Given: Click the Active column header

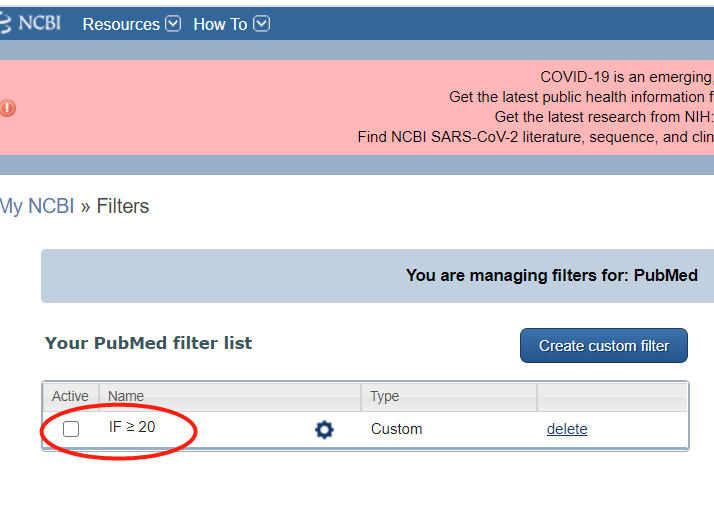Looking at the screenshot, I should pos(70,396).
